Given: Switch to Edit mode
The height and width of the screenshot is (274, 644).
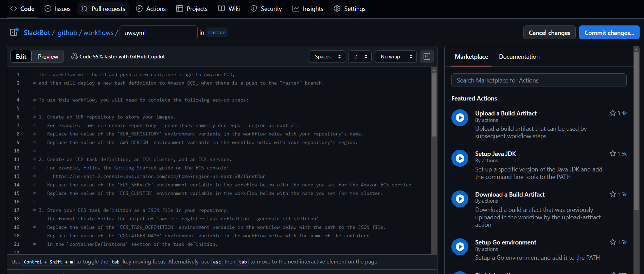Looking at the screenshot, I should coord(21,56).
